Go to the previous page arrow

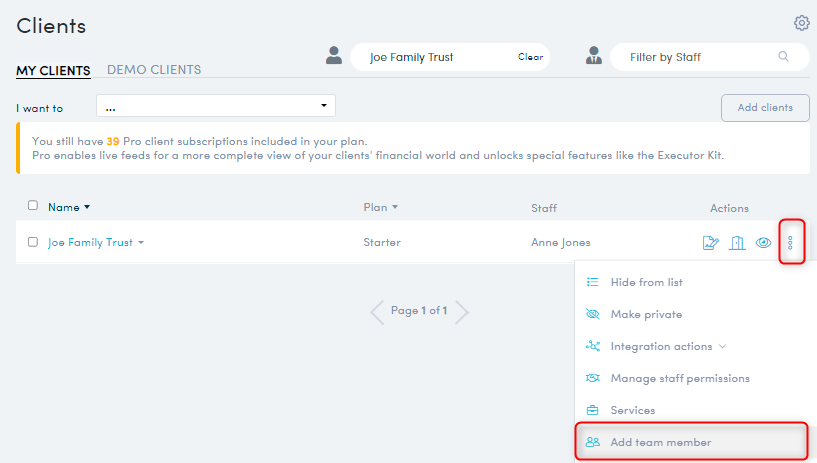point(377,312)
